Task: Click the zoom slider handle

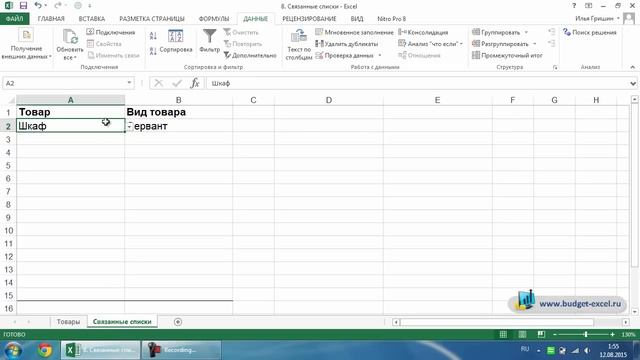Action: [586, 335]
